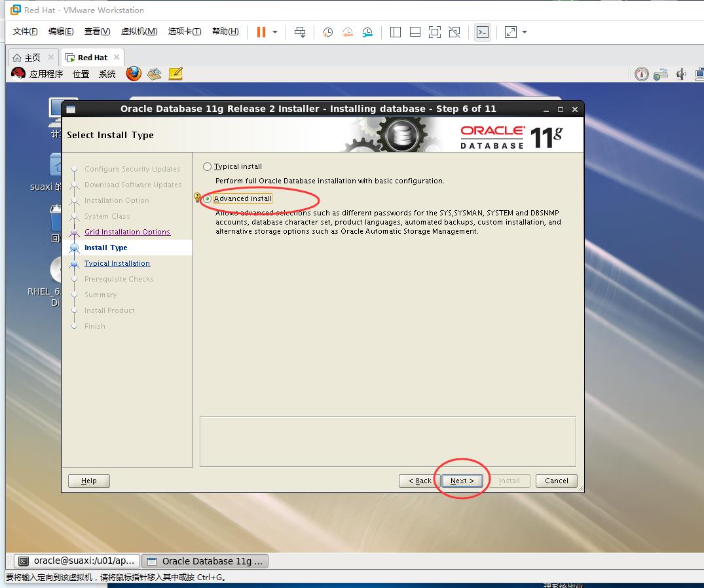
Task: Minimize the Oracle installer window
Action: [x=546, y=109]
